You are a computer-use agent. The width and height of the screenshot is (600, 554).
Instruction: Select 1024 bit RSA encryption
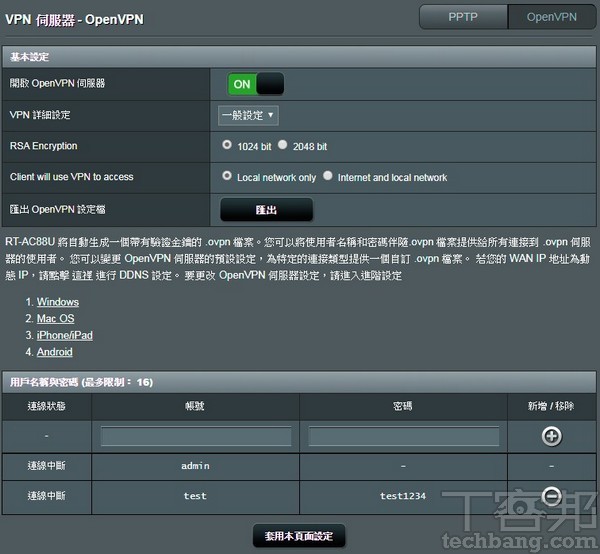pos(228,145)
